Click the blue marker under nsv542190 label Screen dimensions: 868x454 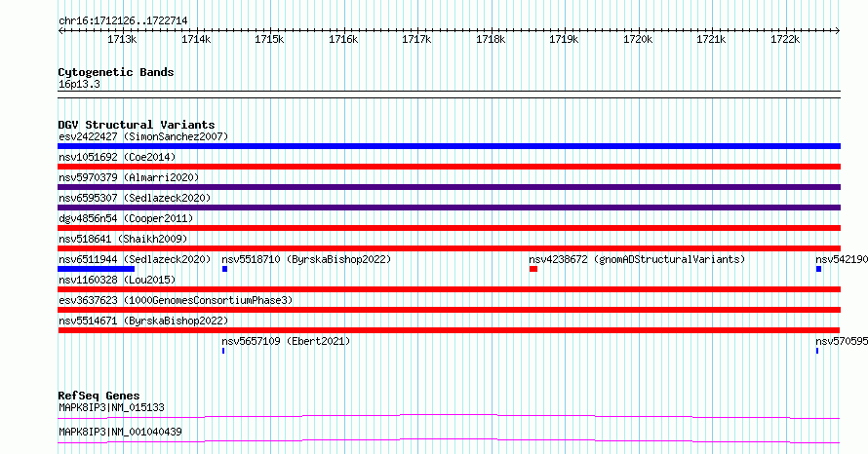818,269
